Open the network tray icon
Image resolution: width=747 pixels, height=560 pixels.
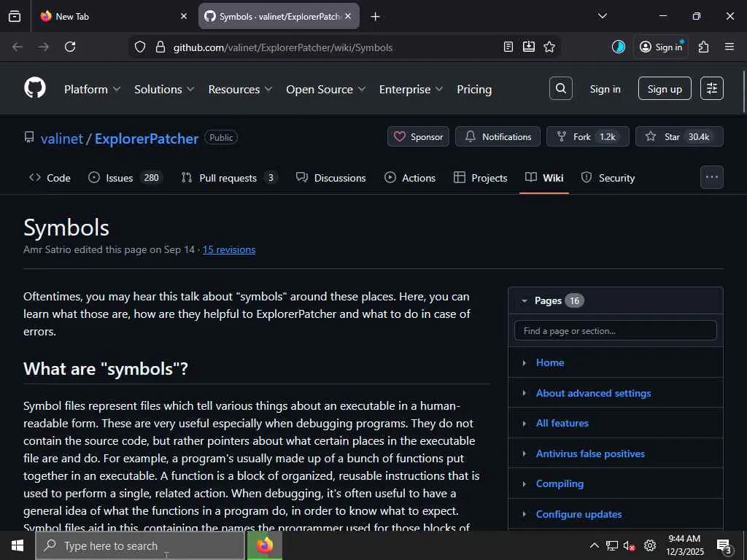tap(612, 545)
